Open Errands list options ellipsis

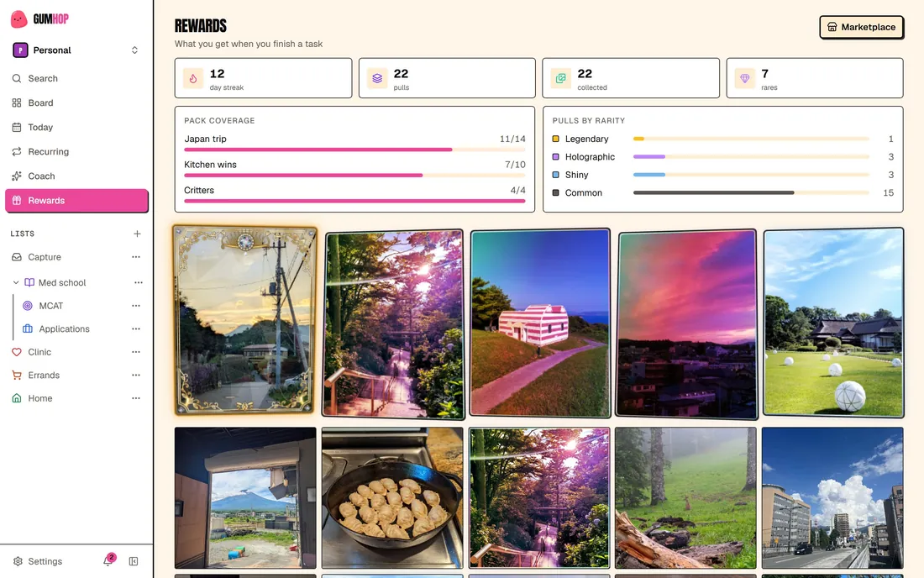pos(136,376)
